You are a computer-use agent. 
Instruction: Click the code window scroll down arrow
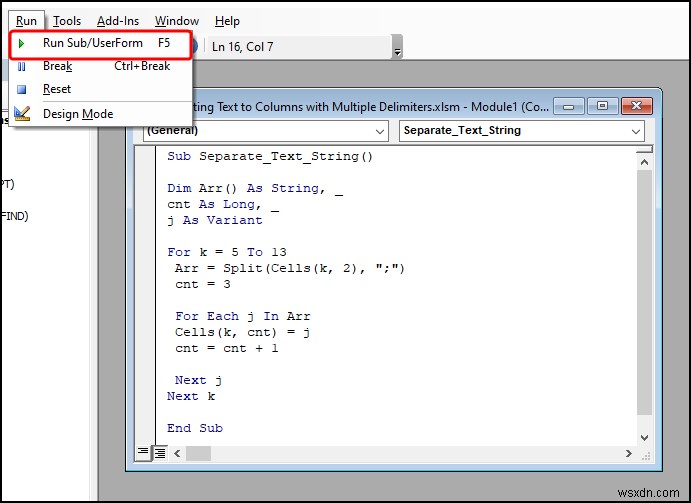(x=644, y=437)
